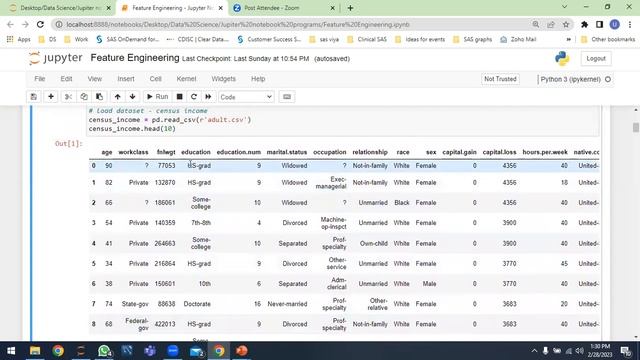Viewport: 640px width, 360px height.
Task: Open the Cell menu
Action: (x=156, y=79)
